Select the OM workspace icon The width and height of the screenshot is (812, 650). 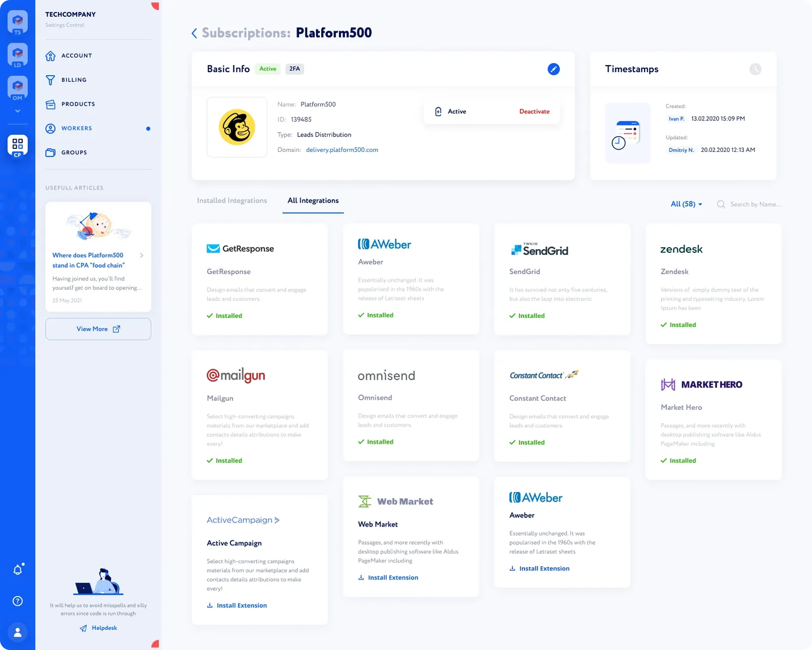pyautogui.click(x=18, y=88)
